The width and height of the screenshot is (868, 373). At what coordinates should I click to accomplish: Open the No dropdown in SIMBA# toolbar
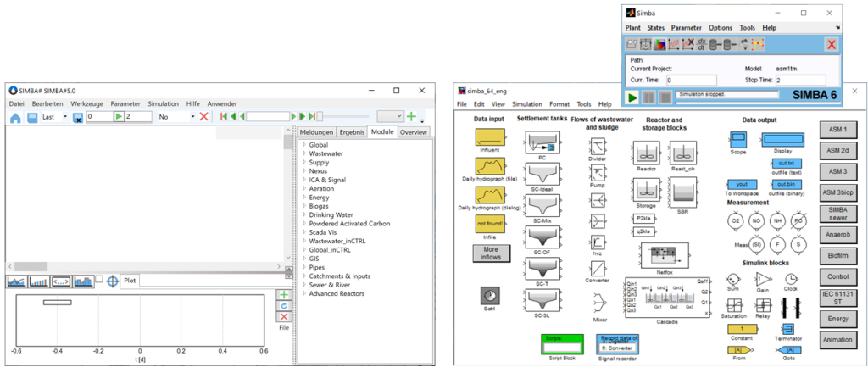(193, 116)
